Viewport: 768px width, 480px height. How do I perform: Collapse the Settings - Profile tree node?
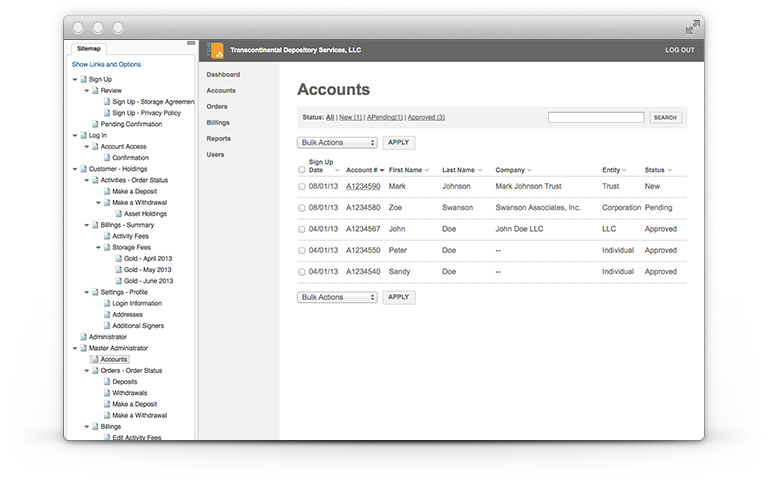point(87,292)
